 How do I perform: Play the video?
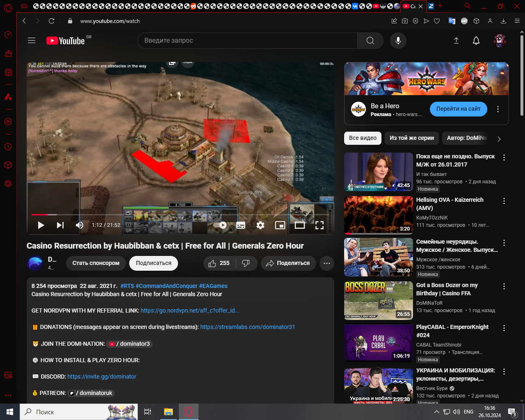pyautogui.click(x=41, y=225)
